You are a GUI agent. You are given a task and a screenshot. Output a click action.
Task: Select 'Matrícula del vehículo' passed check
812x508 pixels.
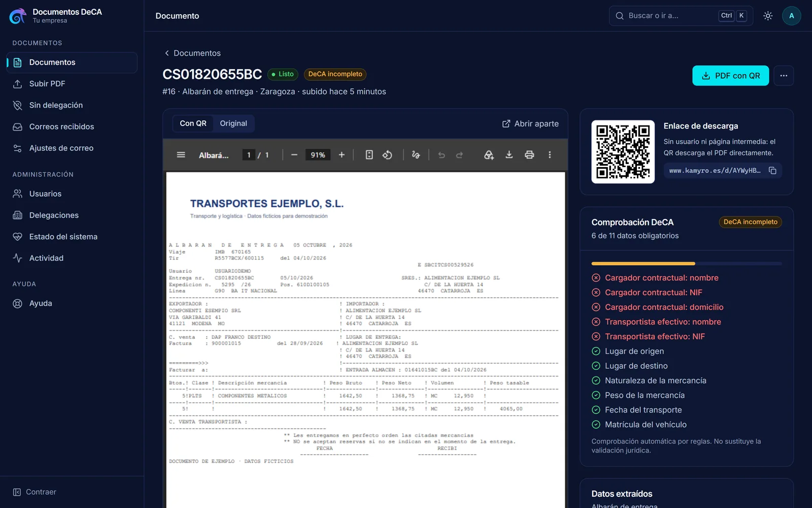tap(639, 425)
